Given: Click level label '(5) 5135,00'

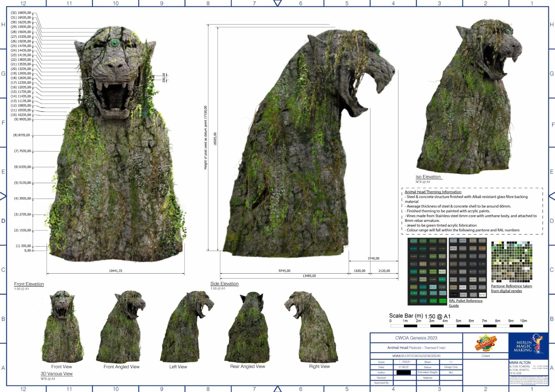Looking at the screenshot, I should 22,182.
